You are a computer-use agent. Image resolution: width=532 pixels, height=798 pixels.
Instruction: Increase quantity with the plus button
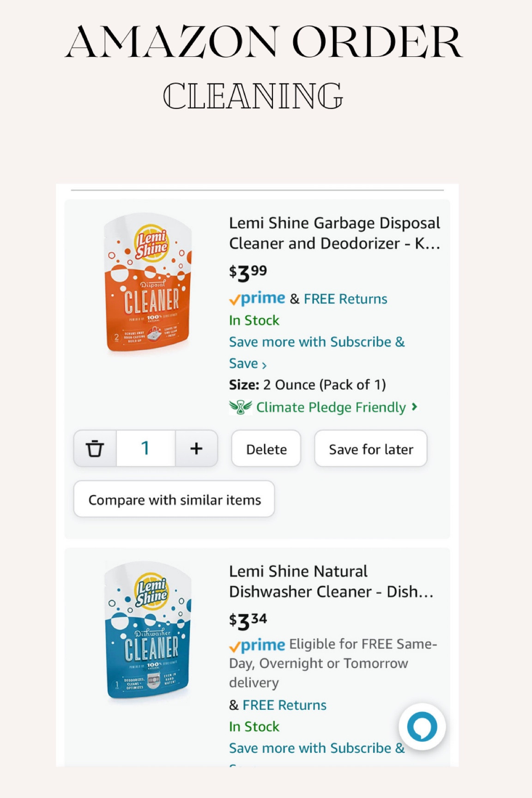pos(196,448)
